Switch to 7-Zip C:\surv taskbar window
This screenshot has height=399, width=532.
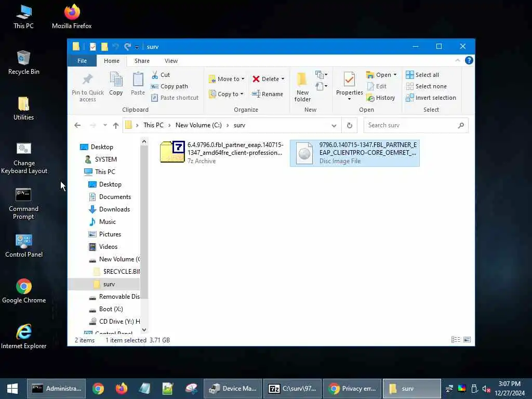point(292,389)
